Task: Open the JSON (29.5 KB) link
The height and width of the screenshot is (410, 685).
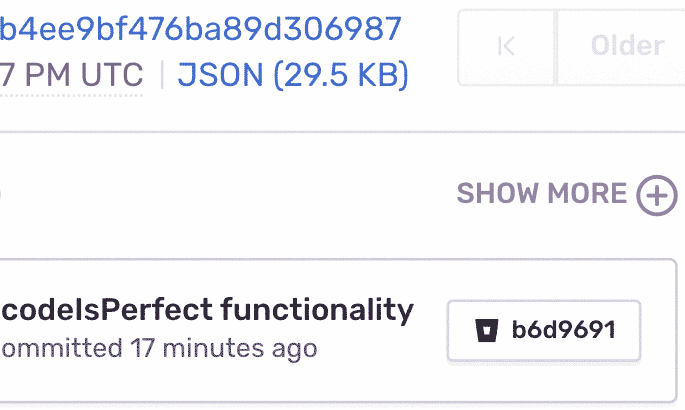Action: click(293, 75)
